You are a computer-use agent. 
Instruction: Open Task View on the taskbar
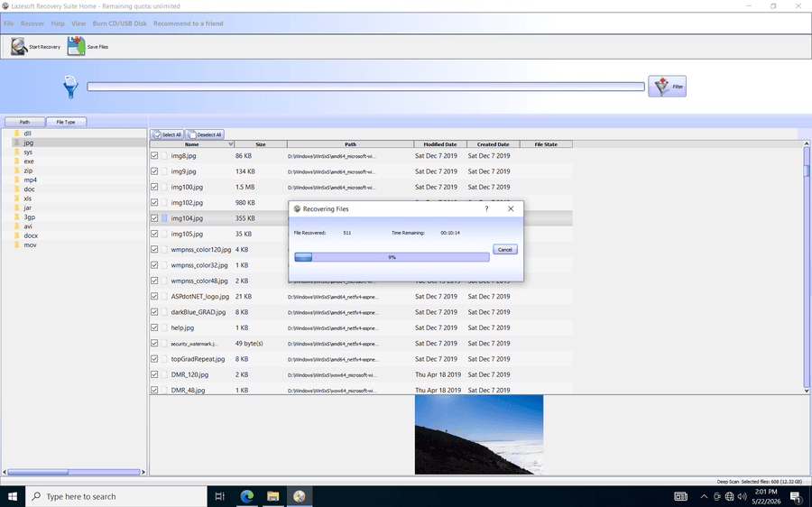click(219, 496)
